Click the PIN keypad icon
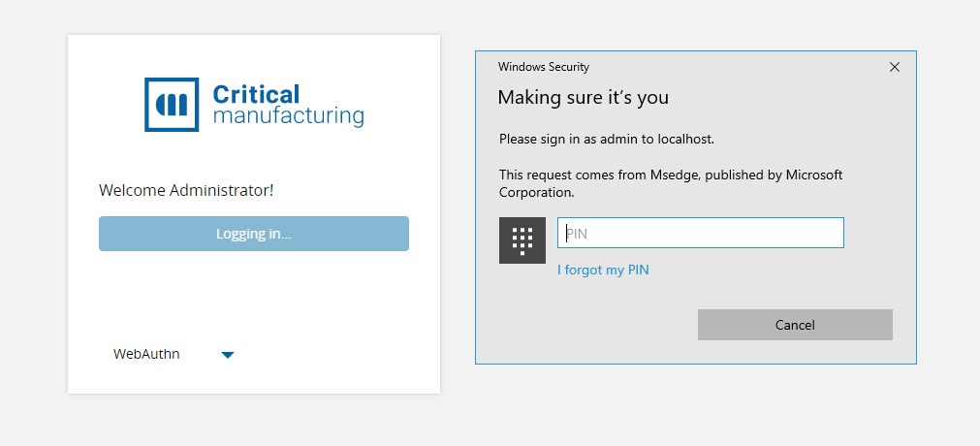 522,240
